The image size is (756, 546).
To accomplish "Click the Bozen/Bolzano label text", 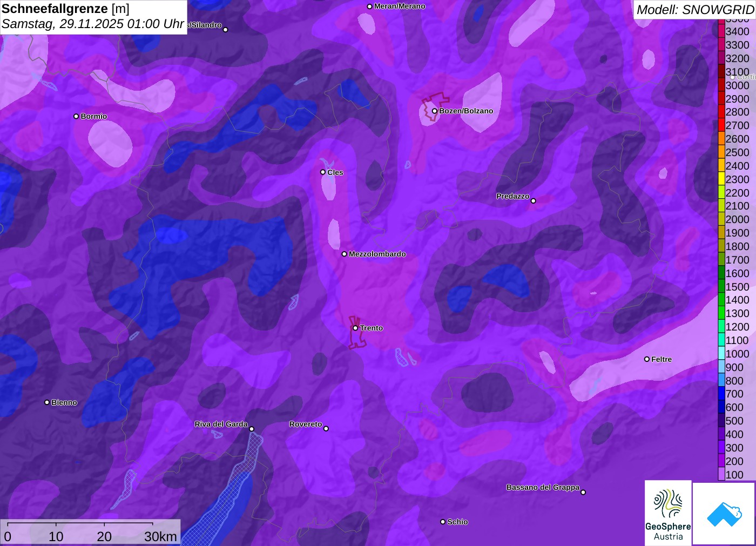I will [x=466, y=111].
